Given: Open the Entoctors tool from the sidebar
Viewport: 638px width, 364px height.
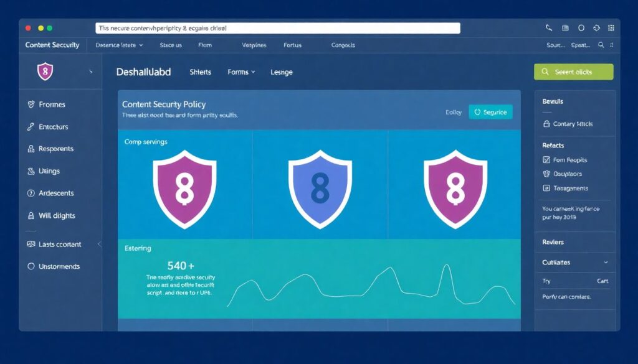Looking at the screenshot, I should coord(29,126).
